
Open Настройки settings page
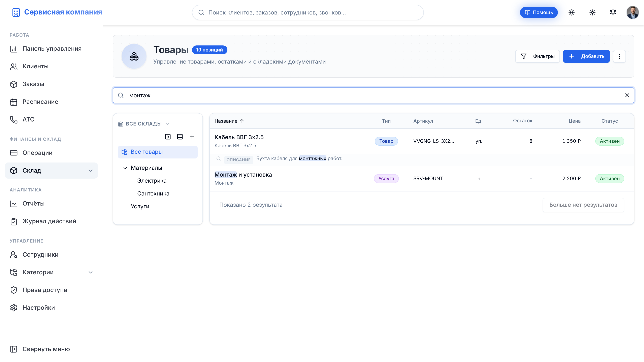[51, 308]
